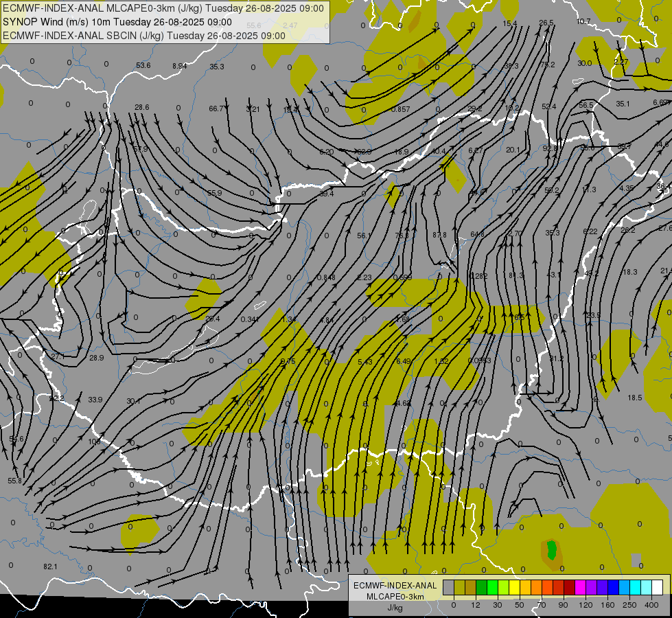
Task: Click the map value 66.7
Action: click(x=216, y=108)
